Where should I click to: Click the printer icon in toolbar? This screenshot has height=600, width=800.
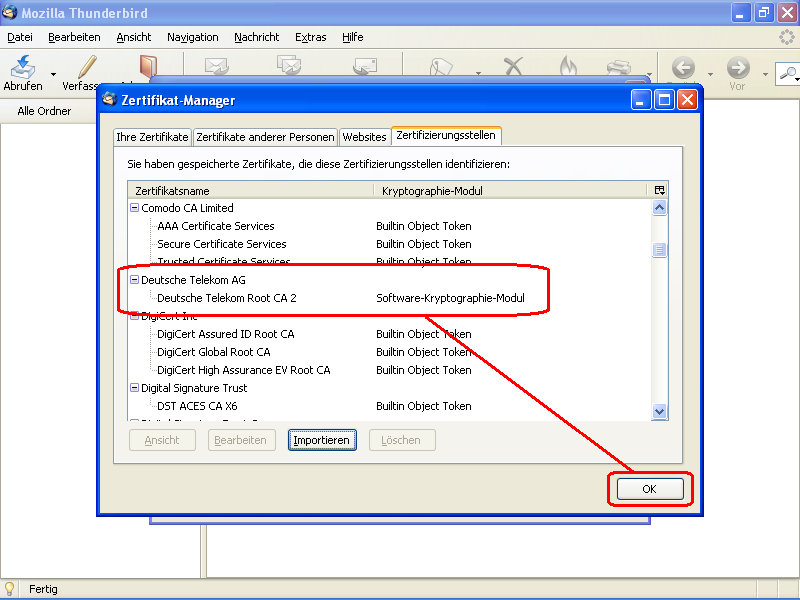(620, 68)
